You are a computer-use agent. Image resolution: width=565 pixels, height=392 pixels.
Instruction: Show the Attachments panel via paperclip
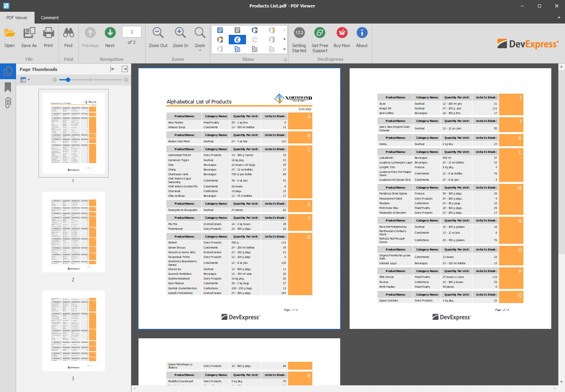click(x=8, y=103)
